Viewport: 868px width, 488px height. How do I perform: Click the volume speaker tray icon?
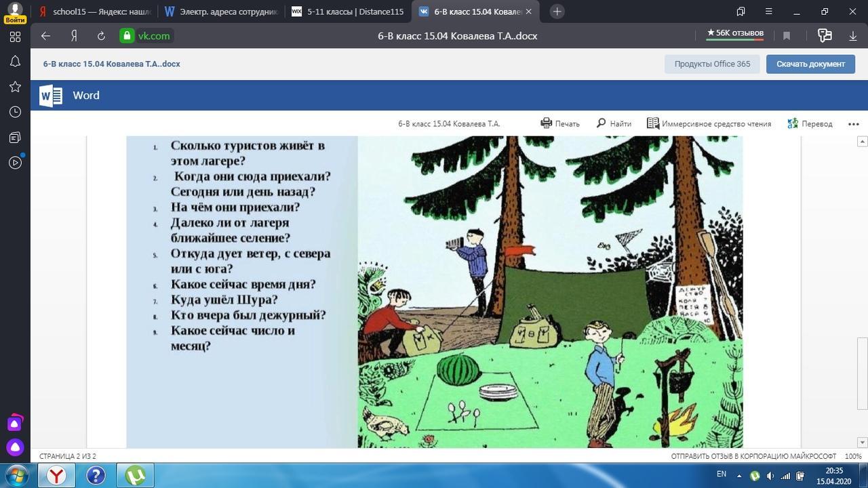[x=770, y=476]
